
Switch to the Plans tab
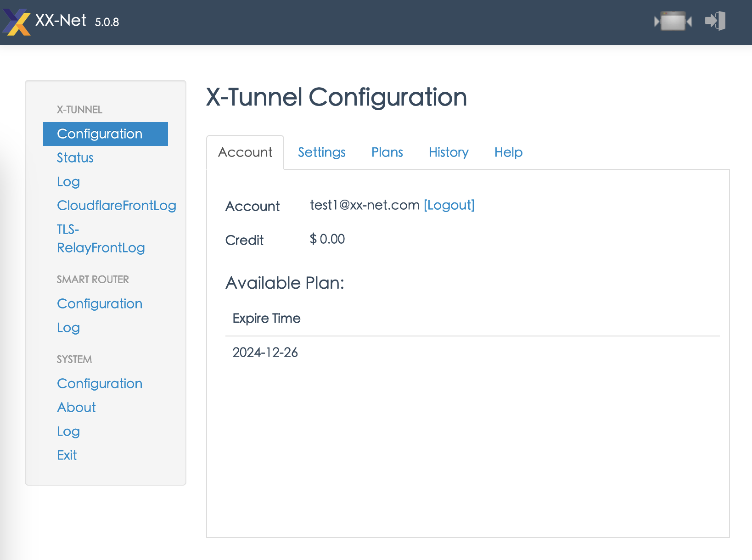[x=387, y=152]
